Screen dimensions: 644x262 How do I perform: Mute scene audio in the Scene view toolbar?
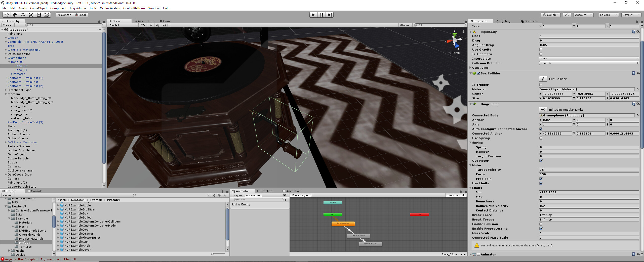(157, 25)
